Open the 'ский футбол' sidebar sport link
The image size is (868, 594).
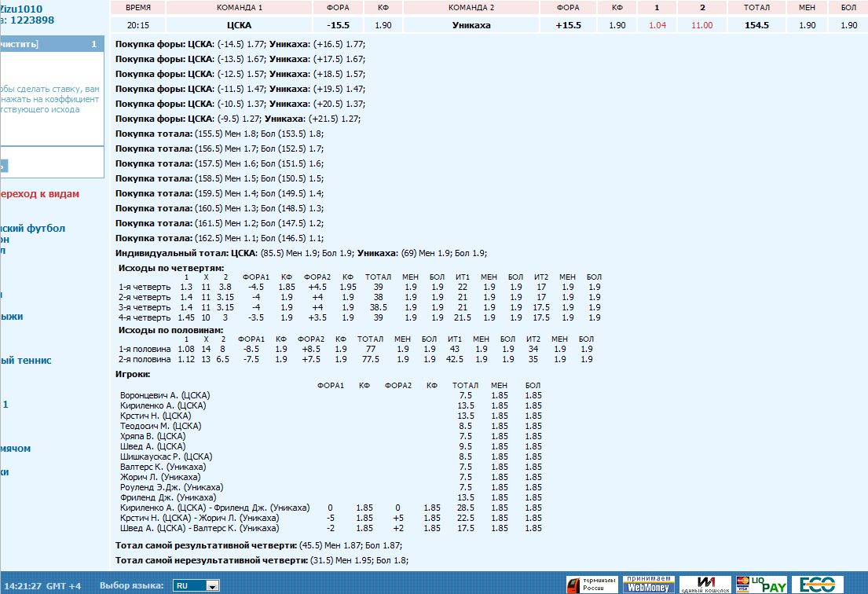tap(33, 228)
